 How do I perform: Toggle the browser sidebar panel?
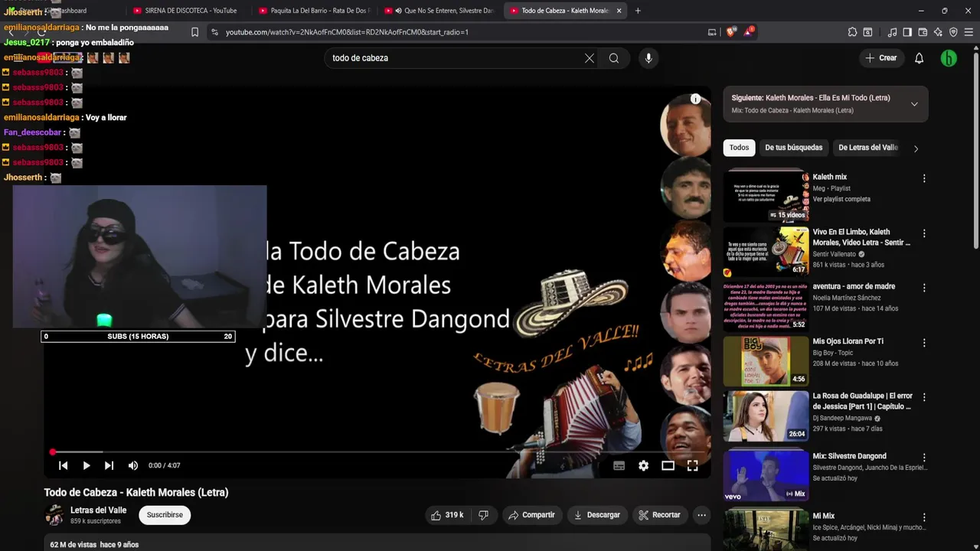907,32
